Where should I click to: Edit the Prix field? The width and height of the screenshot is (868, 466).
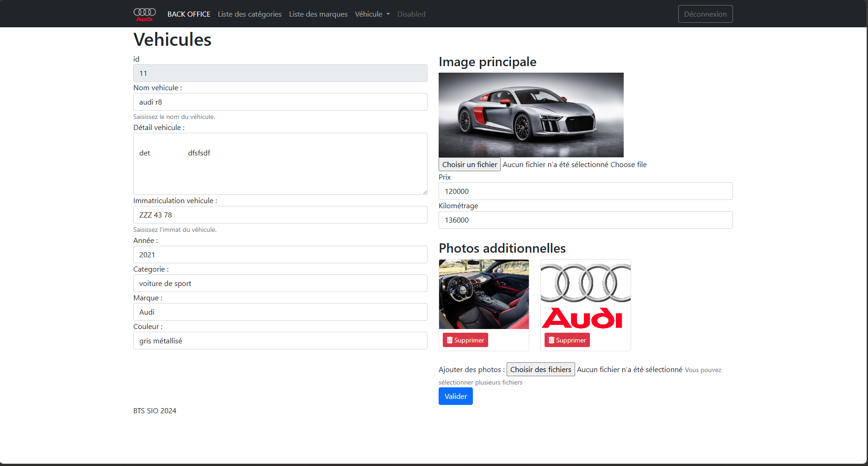[586, 191]
